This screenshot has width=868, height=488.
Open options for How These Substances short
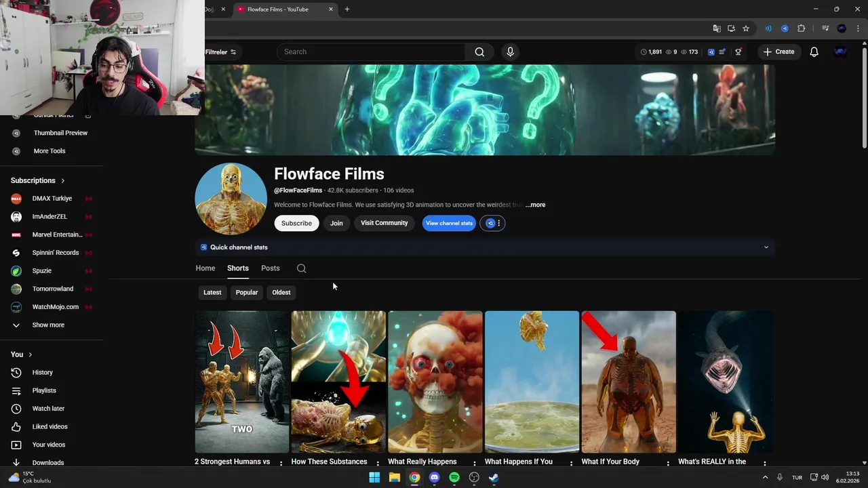coord(378,464)
